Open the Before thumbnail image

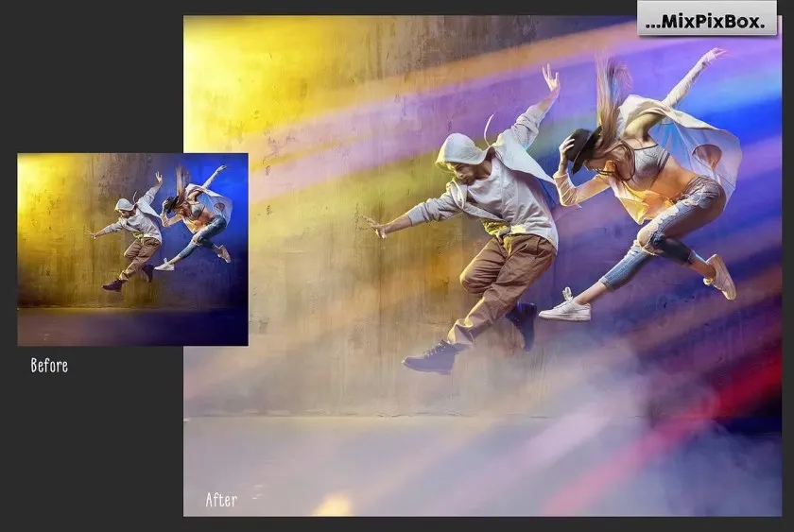pyautogui.click(x=132, y=249)
